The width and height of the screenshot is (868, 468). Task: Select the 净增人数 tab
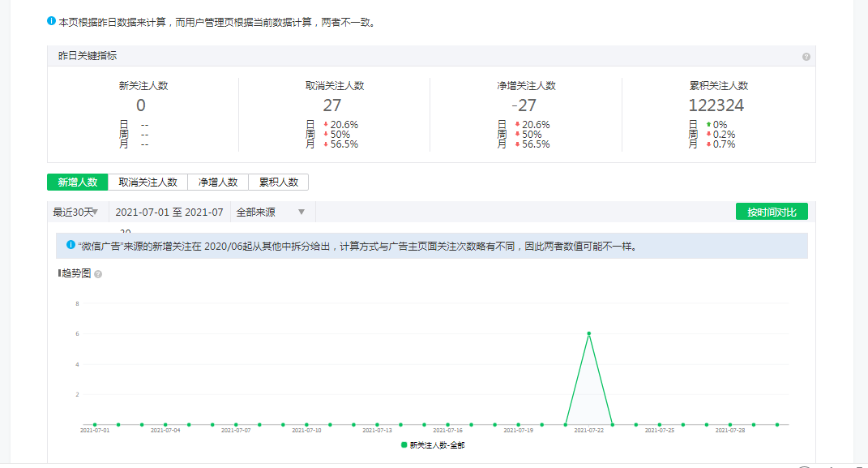(x=218, y=182)
